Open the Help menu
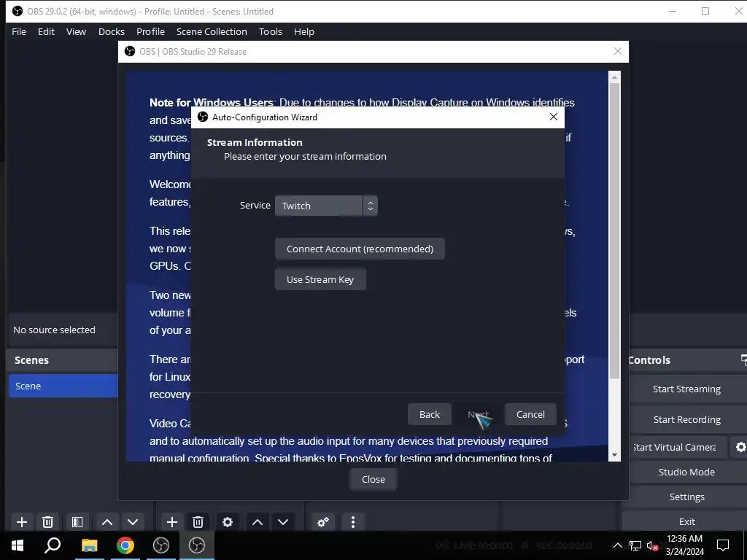This screenshot has height=560, width=747. [x=304, y=31]
